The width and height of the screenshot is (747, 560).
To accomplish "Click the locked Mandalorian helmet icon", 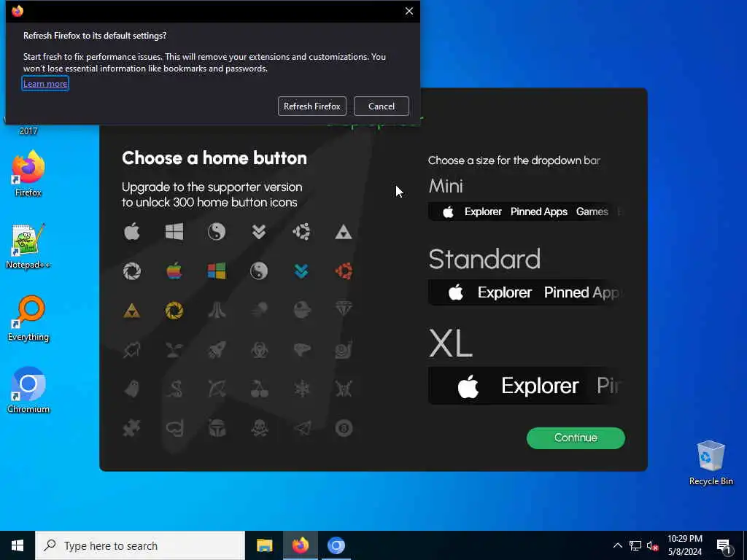I will tap(217, 429).
